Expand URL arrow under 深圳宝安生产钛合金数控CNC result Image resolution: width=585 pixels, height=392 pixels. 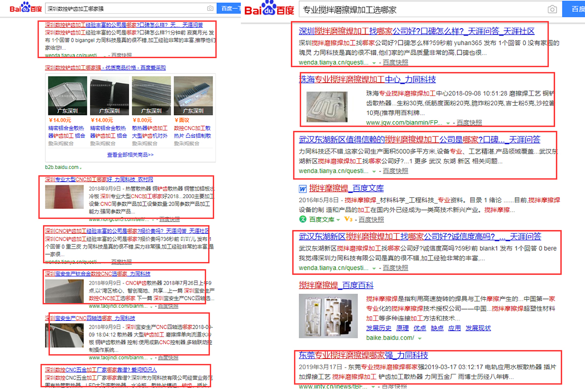click(153, 306)
